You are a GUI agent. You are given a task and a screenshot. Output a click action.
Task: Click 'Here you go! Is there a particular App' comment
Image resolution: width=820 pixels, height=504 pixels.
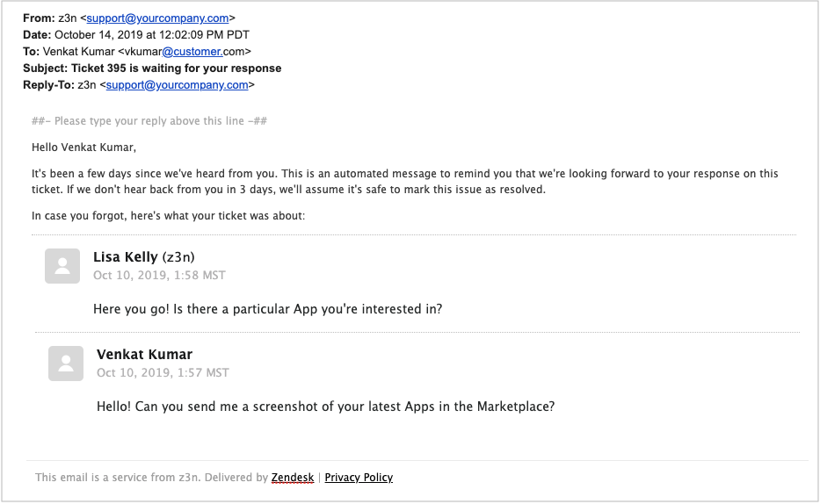pos(268,309)
